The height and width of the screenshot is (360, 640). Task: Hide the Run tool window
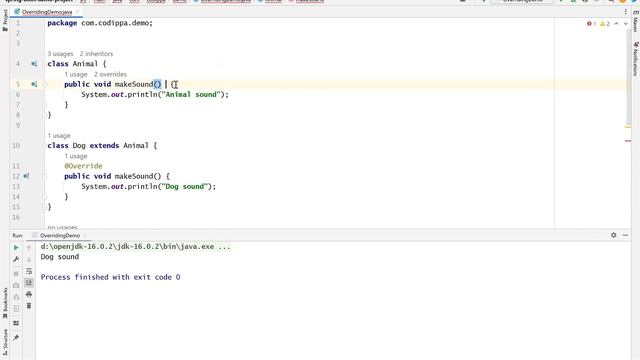[x=625, y=235]
